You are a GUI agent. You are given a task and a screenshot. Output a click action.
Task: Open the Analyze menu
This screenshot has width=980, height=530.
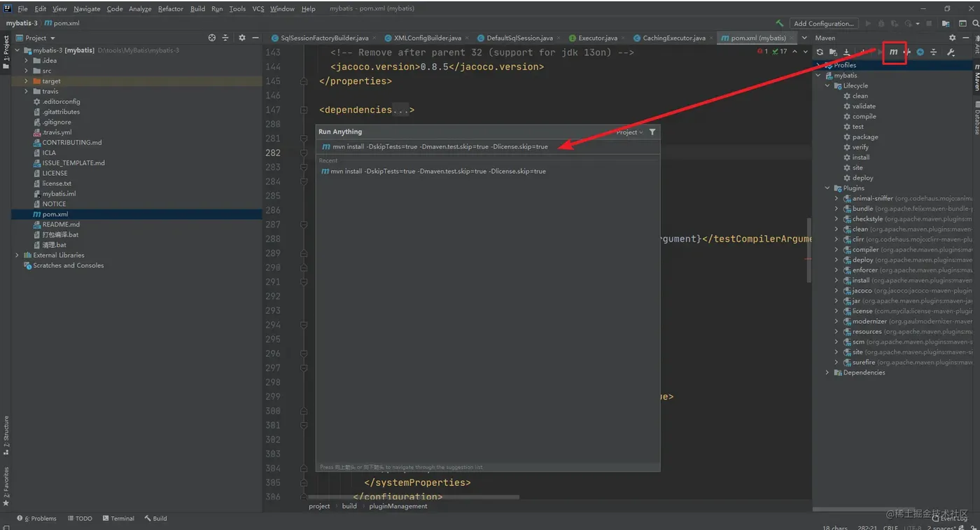click(x=140, y=8)
